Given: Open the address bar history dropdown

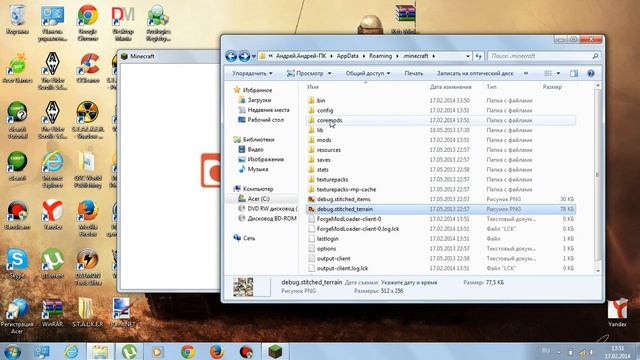Looking at the screenshot, I should 468,56.
